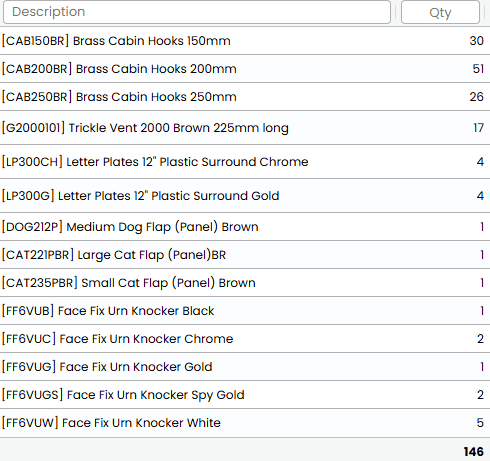The width and height of the screenshot is (490, 461).
Task: Select the FF6VUG Urn Knocker Gold row
Action: pos(245,367)
